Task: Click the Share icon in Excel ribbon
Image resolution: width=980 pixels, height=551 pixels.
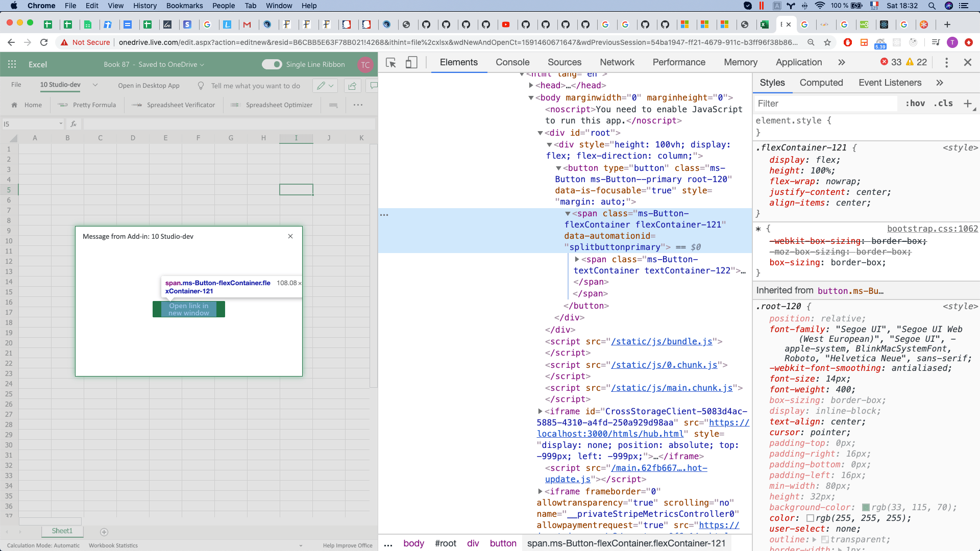Action: (x=352, y=86)
